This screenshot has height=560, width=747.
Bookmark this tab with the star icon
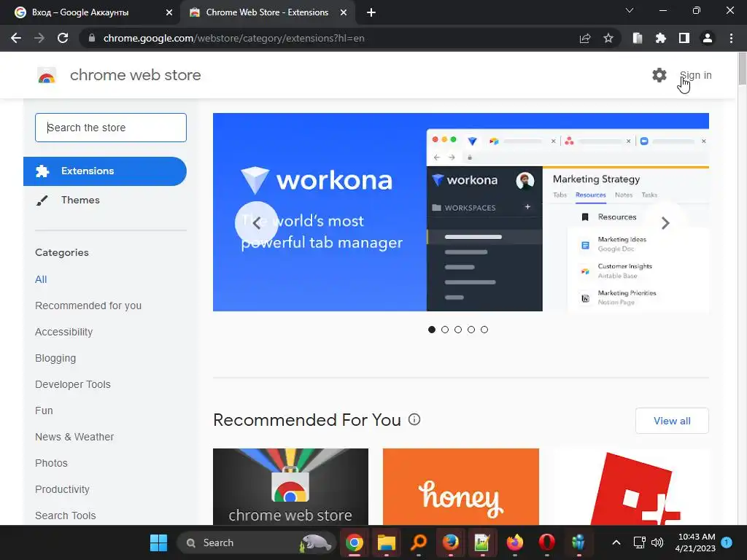point(608,38)
